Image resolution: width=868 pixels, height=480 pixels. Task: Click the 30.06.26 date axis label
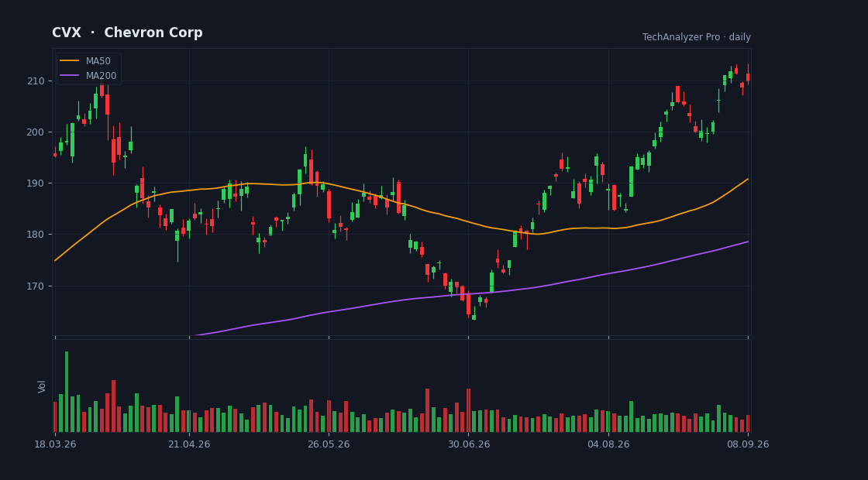[468, 444]
